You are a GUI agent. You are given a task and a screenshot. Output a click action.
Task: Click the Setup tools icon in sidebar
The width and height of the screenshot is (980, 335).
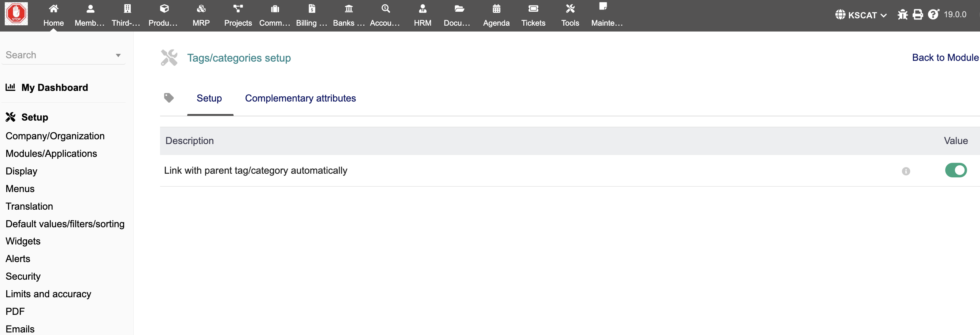pyautogui.click(x=11, y=117)
